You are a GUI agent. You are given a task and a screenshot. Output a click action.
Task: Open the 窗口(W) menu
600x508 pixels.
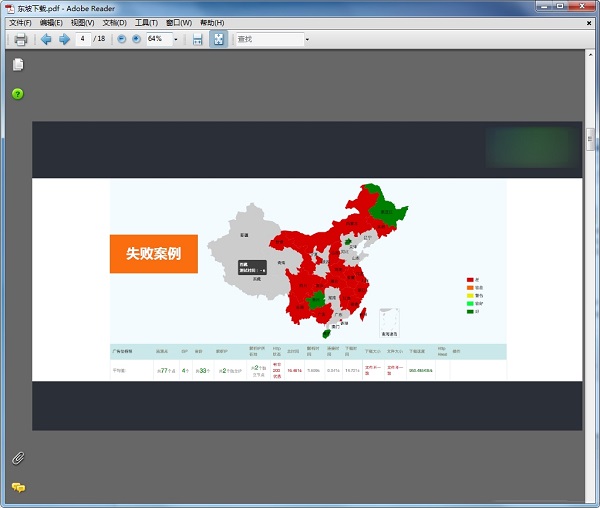point(179,23)
